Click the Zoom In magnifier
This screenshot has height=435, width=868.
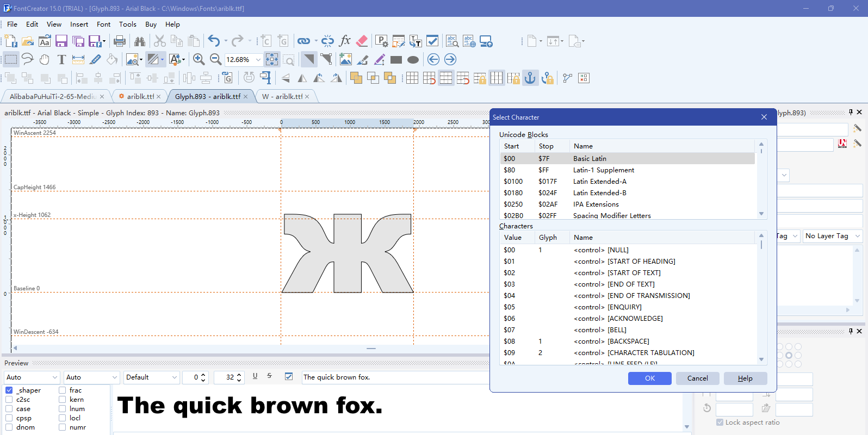click(199, 60)
